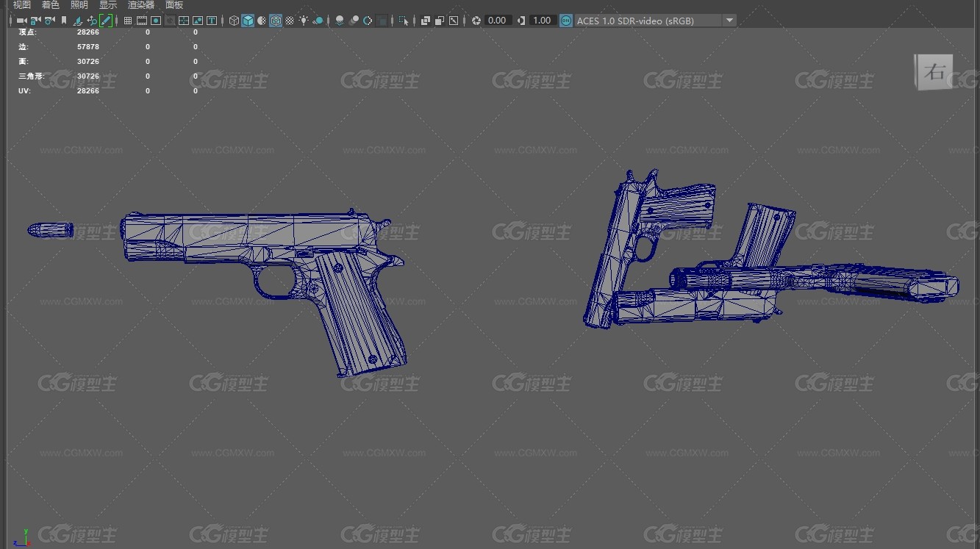Click the 右 view cube

coord(934,72)
